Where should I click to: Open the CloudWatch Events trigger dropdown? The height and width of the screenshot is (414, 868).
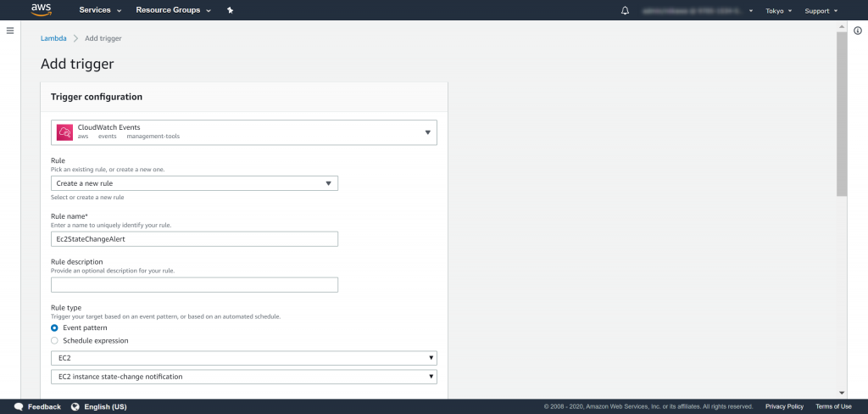244,132
